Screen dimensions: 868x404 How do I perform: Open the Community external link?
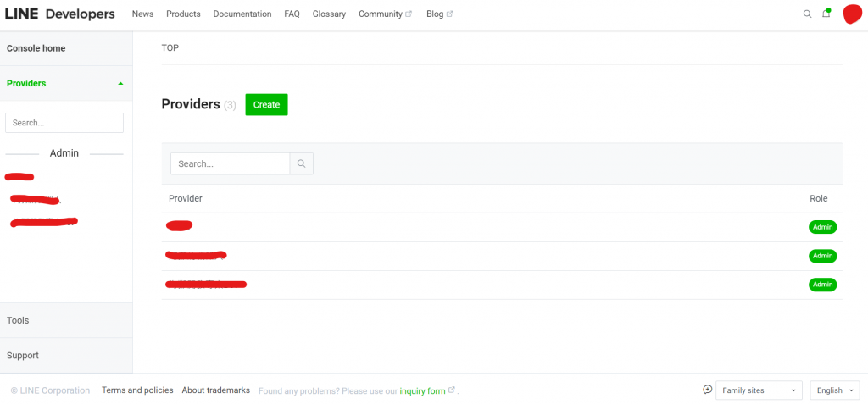[386, 14]
